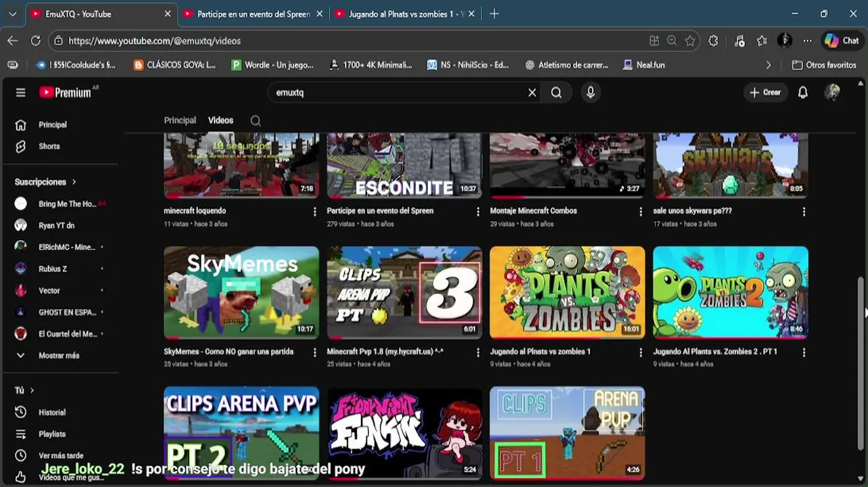The height and width of the screenshot is (487, 868).
Task: Open Rubius Z subscription
Action: (x=59, y=269)
